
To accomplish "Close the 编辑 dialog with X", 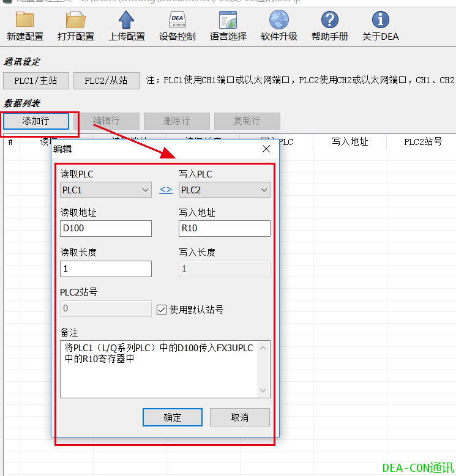I will click(266, 149).
